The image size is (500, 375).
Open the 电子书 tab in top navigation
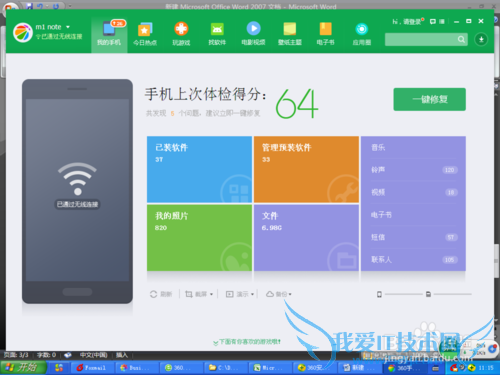pos(325,34)
